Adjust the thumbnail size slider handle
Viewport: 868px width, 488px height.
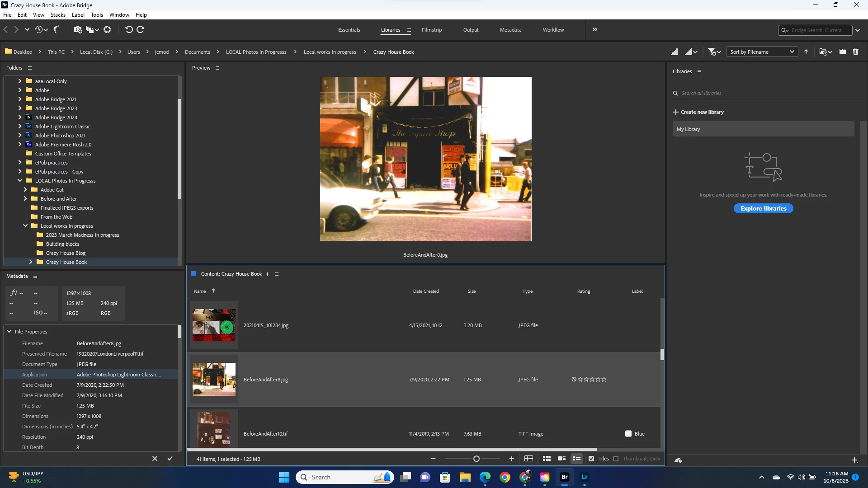tap(476, 459)
